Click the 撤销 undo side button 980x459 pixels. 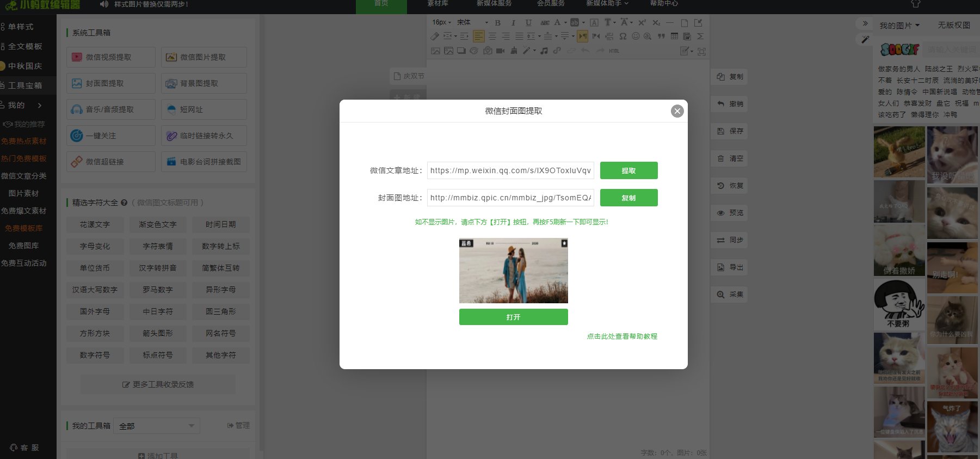(729, 104)
